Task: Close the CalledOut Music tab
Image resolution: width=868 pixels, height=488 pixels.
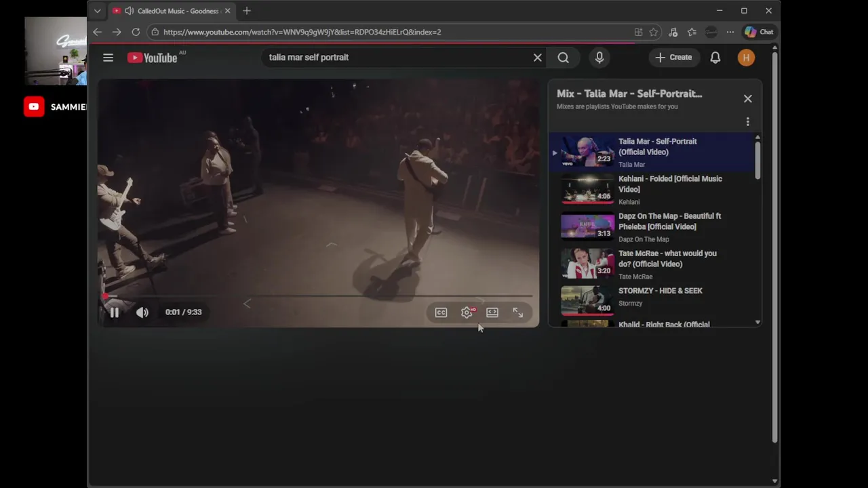Action: 227,11
